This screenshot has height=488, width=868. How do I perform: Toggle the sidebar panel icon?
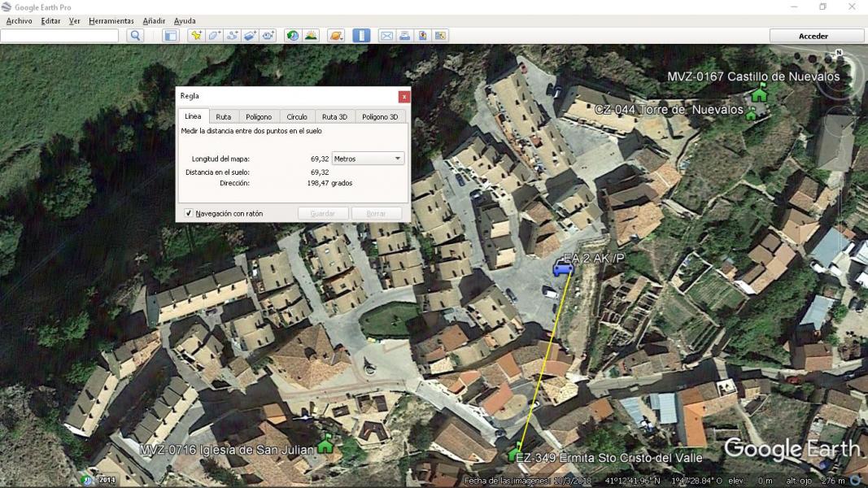(170, 36)
